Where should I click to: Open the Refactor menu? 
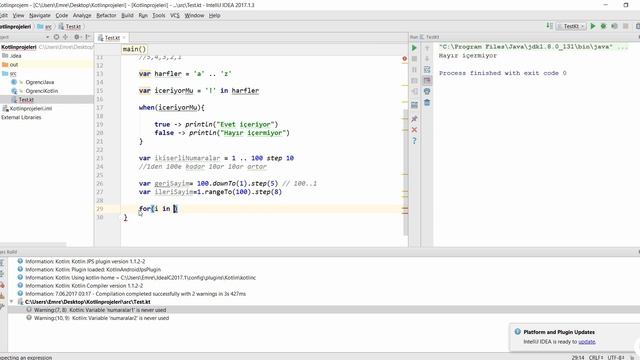point(106,16)
